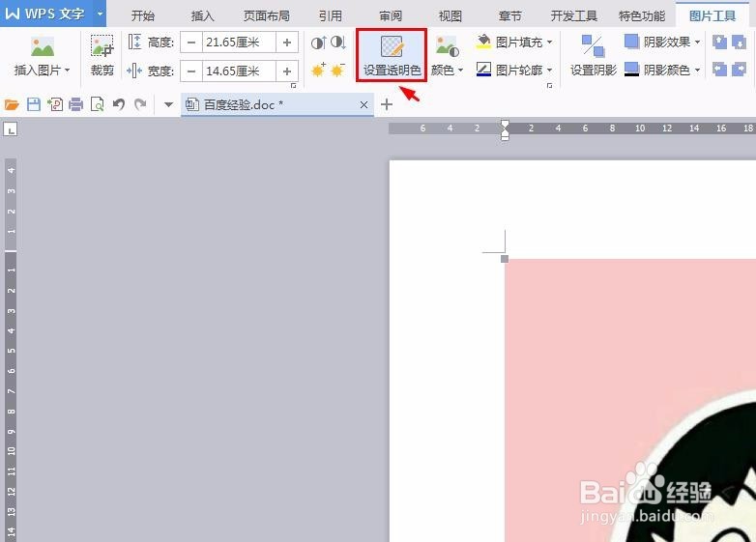Increase image brightness with sun plus icon
Image resolution: width=756 pixels, height=542 pixels.
(x=319, y=71)
